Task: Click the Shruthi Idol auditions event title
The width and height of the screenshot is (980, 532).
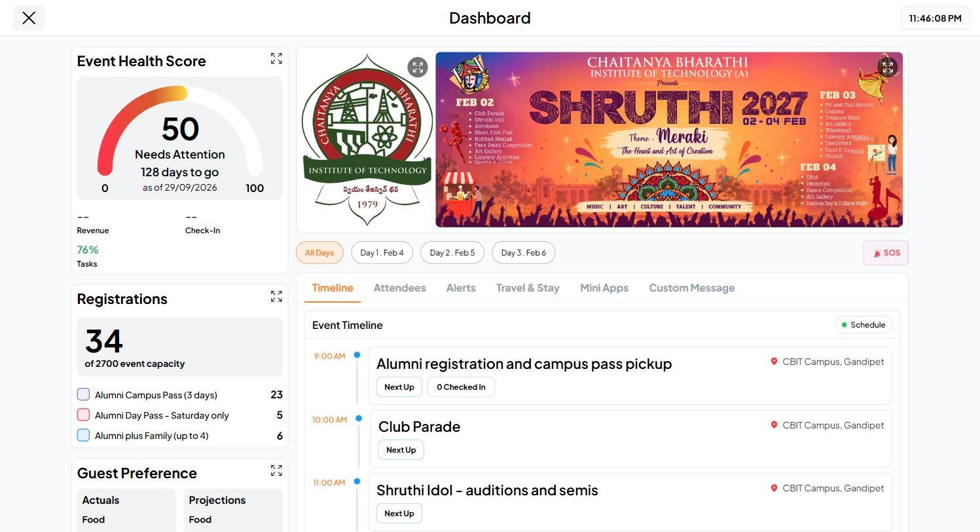Action: pos(487,491)
